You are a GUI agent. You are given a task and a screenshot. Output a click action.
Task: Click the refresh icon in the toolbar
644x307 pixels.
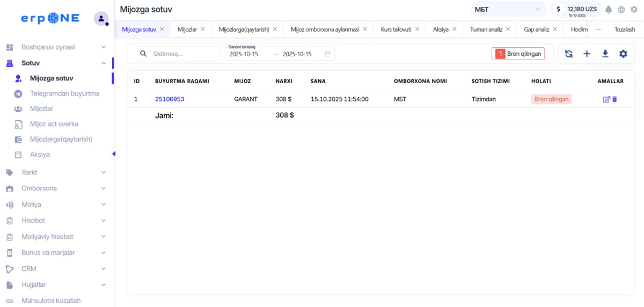point(569,54)
